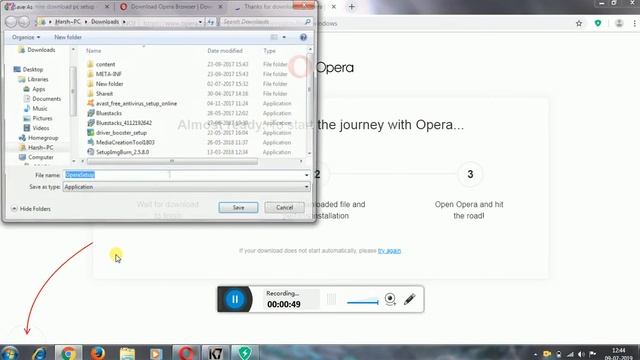Open Documents in the navigation pane

pos(42,99)
